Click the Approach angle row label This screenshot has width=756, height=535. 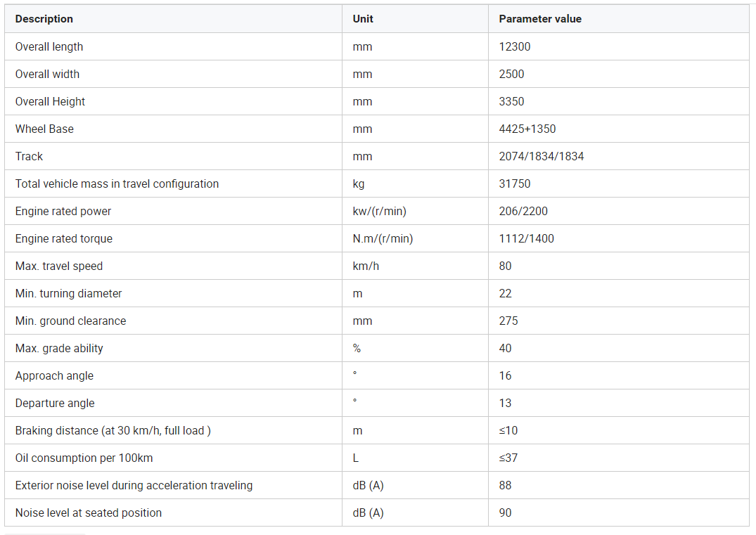[54, 376]
